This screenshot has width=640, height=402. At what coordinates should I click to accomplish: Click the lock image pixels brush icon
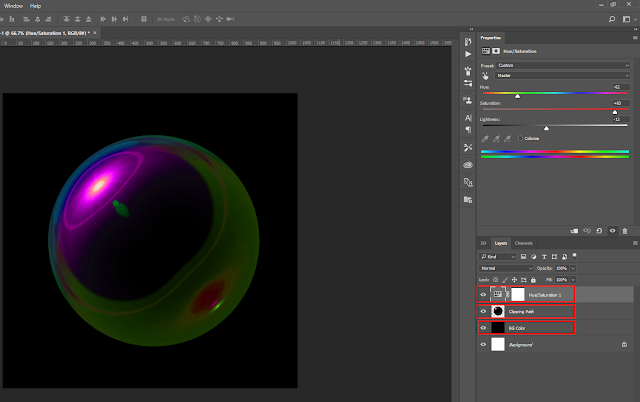pyautogui.click(x=505, y=280)
